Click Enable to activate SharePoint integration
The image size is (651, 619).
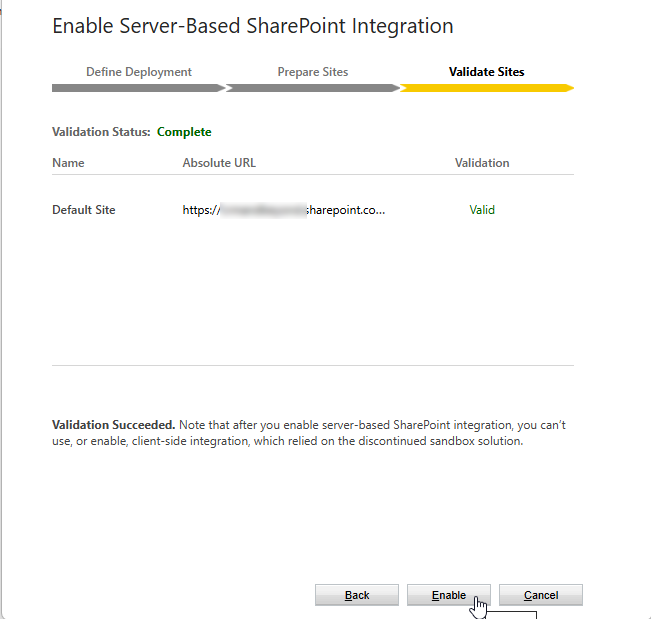point(449,595)
